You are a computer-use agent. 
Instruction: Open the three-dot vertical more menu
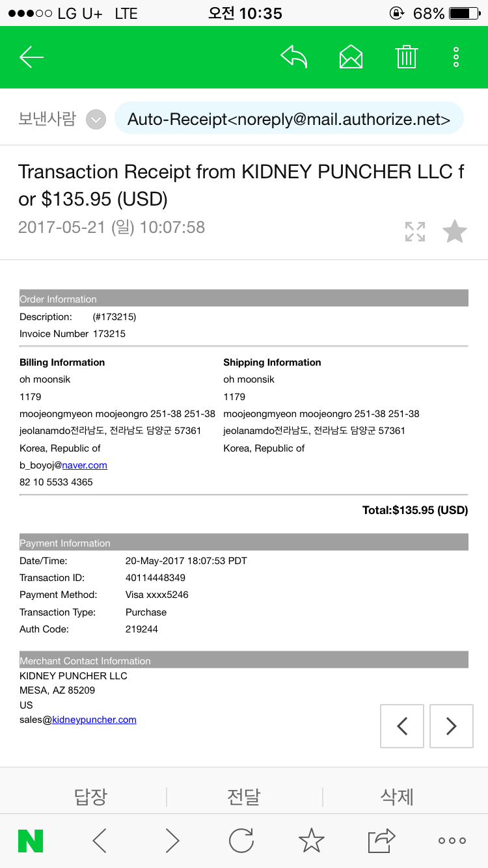point(456,57)
